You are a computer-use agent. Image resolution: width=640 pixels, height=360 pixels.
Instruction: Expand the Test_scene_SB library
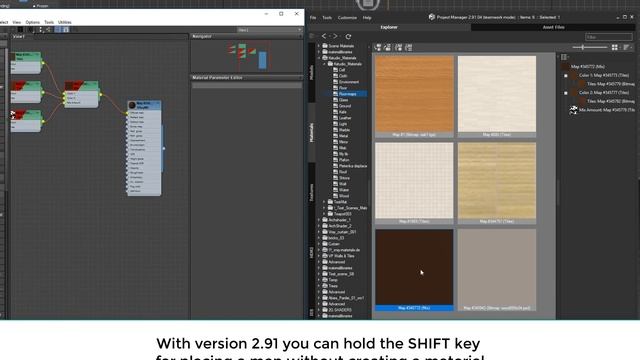point(319,274)
